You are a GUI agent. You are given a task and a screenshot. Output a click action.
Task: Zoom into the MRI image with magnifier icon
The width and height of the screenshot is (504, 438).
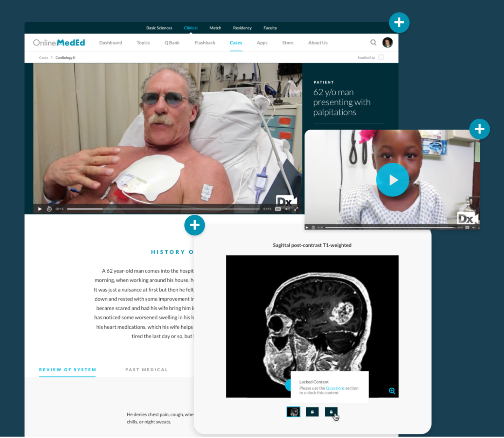tap(392, 391)
